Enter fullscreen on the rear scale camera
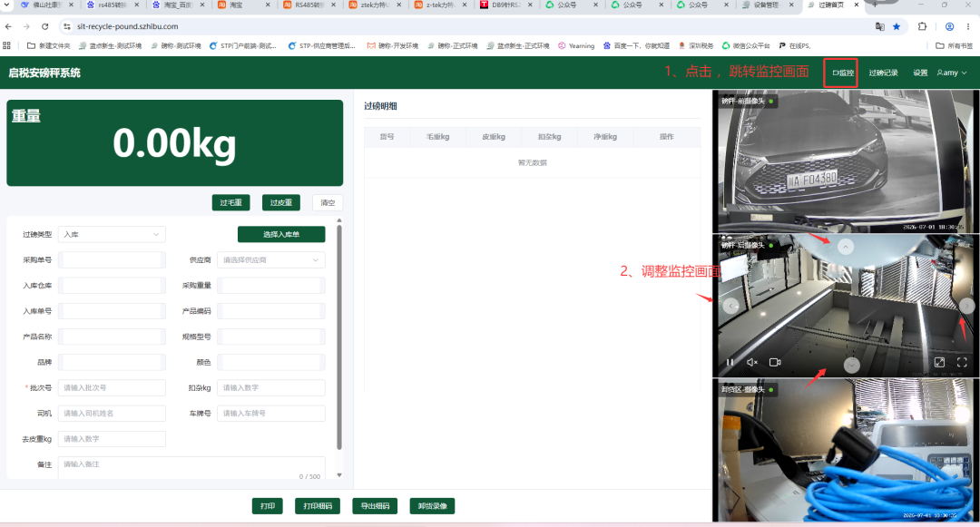The width and height of the screenshot is (980, 527). click(x=962, y=362)
